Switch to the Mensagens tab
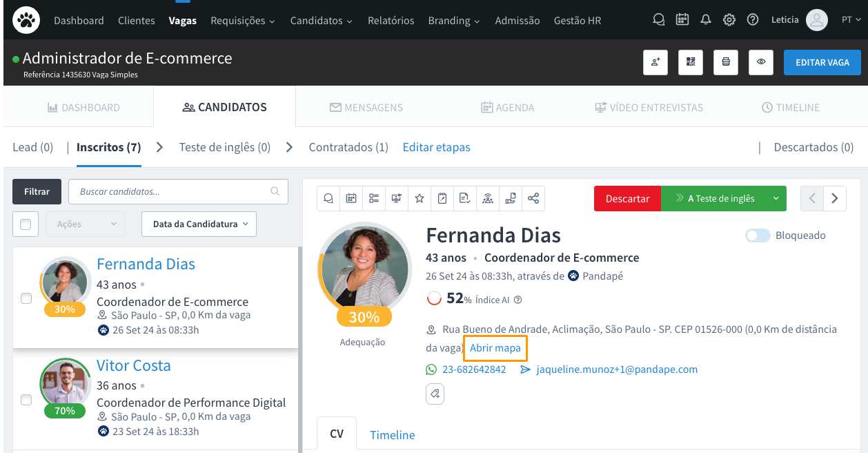This screenshot has width=868, height=453. pos(366,108)
